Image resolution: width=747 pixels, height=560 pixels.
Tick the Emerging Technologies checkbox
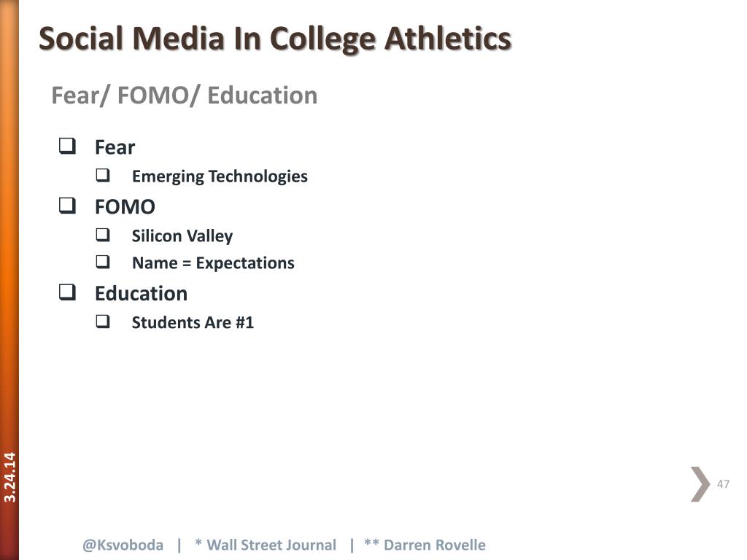tap(103, 175)
